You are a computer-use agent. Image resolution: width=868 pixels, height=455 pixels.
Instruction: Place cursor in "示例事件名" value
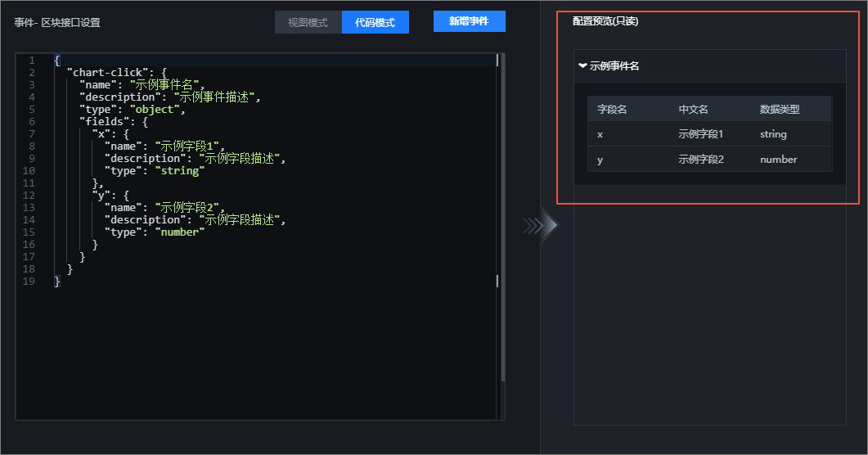(164, 84)
